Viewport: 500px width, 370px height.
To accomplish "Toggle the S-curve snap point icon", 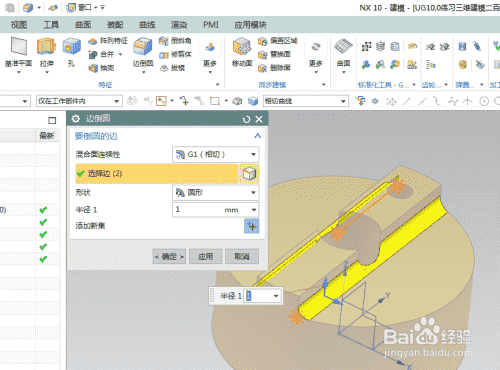I will [437, 101].
